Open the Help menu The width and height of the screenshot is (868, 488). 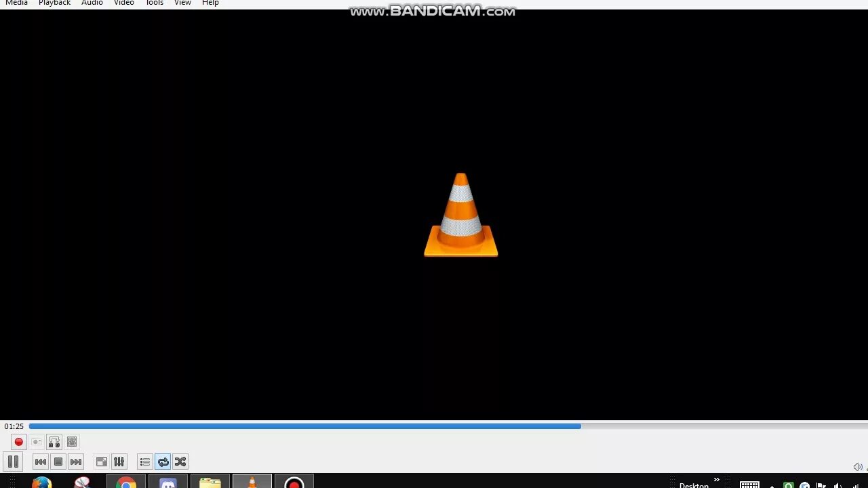[210, 3]
